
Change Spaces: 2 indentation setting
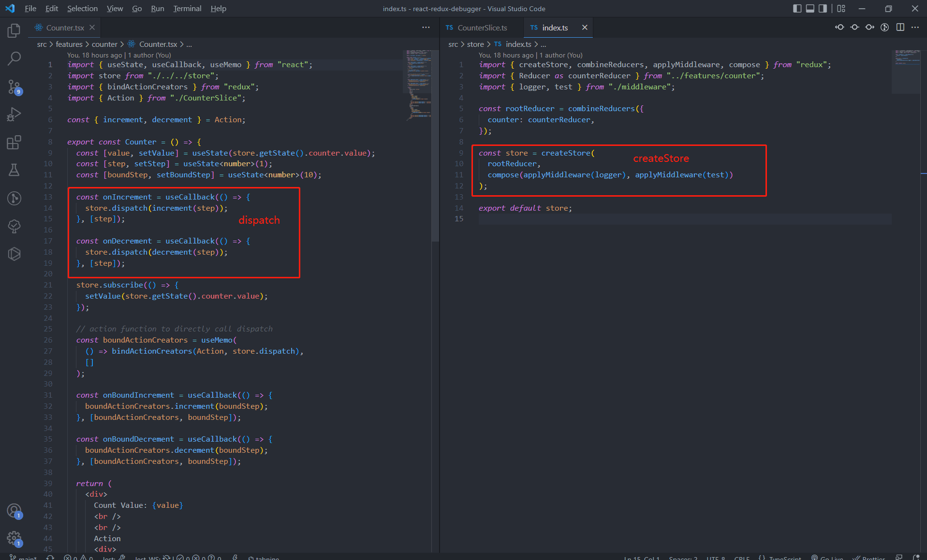pyautogui.click(x=683, y=557)
